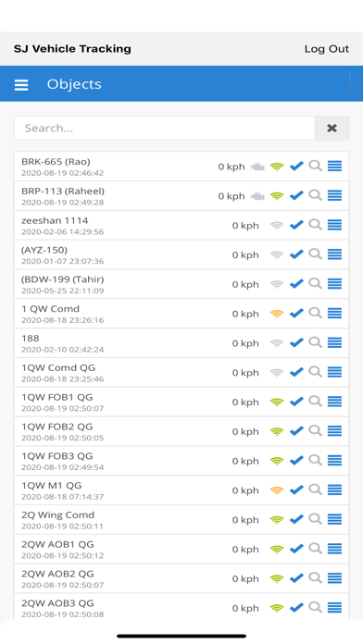
Task: Select the 2Q Wing Comd object name
Action: pyautogui.click(x=58, y=515)
